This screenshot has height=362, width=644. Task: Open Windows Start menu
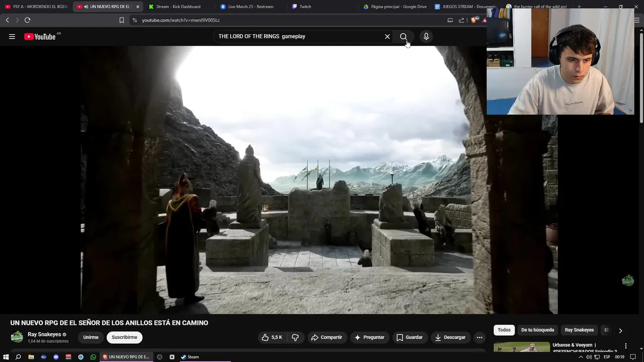pos(6,357)
